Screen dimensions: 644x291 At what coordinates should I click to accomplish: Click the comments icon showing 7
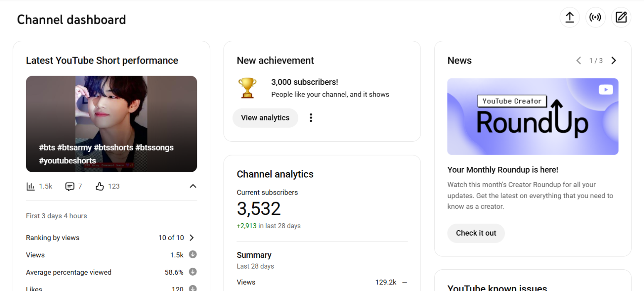70,186
